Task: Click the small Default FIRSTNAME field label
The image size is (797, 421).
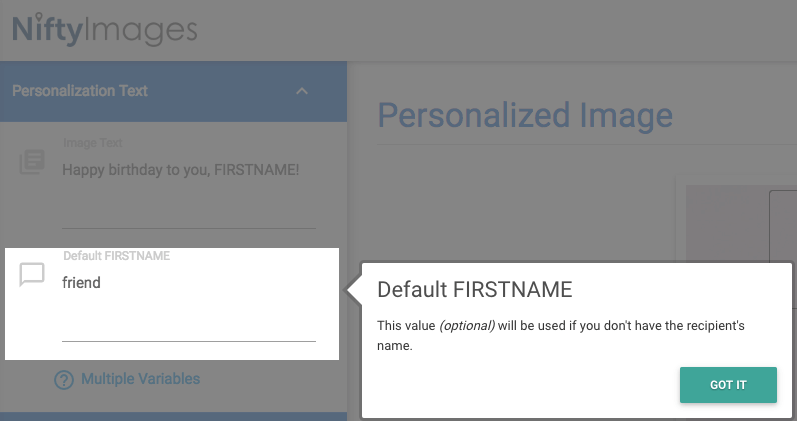Action: 116,256
